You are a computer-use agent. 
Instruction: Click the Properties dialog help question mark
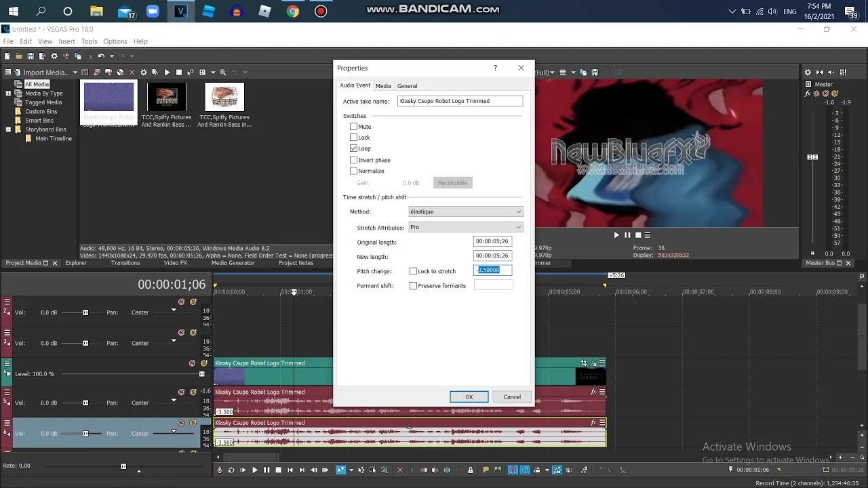click(x=495, y=68)
